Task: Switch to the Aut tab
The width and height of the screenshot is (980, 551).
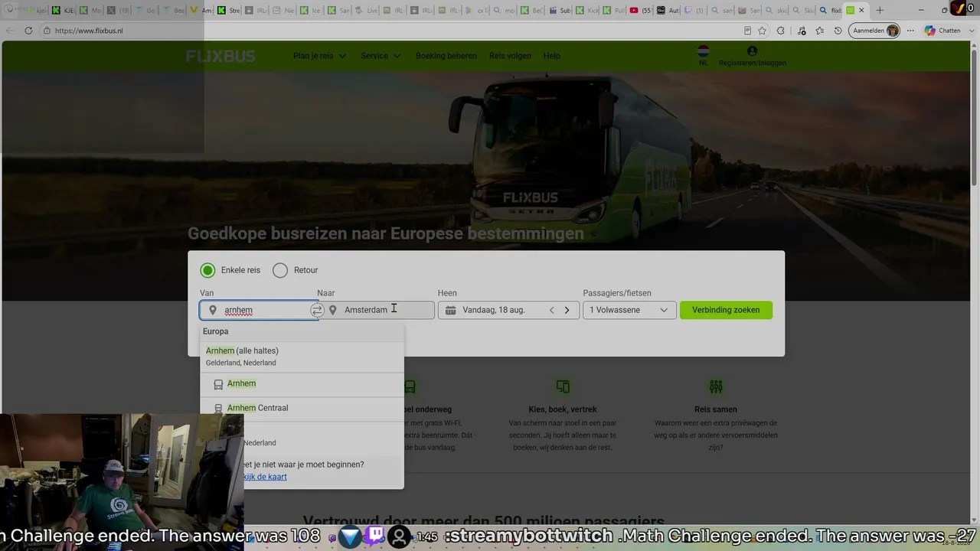Action: [670, 11]
